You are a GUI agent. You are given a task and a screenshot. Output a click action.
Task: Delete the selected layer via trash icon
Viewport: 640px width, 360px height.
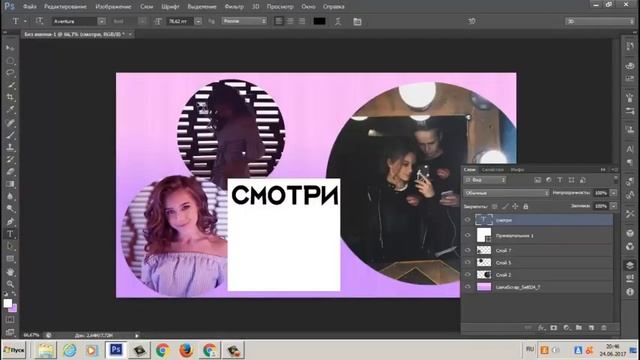coord(604,328)
